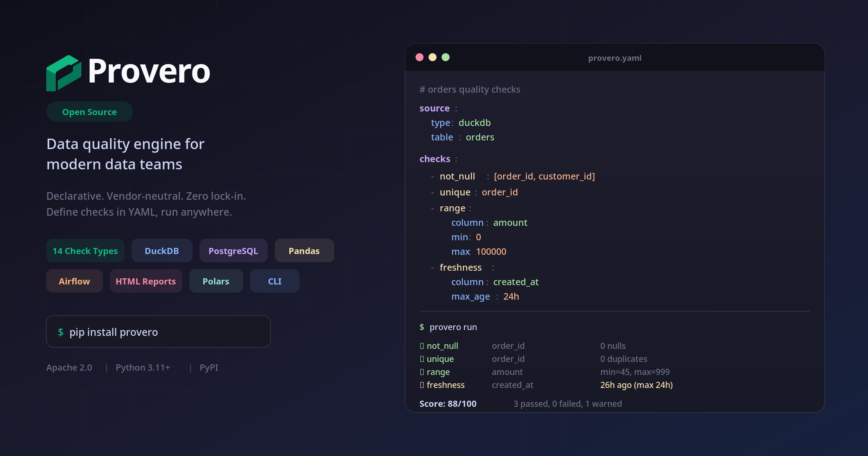This screenshot has width=868, height=456.
Task: Click the green traffic light in the terminal window
Action: [x=446, y=57]
